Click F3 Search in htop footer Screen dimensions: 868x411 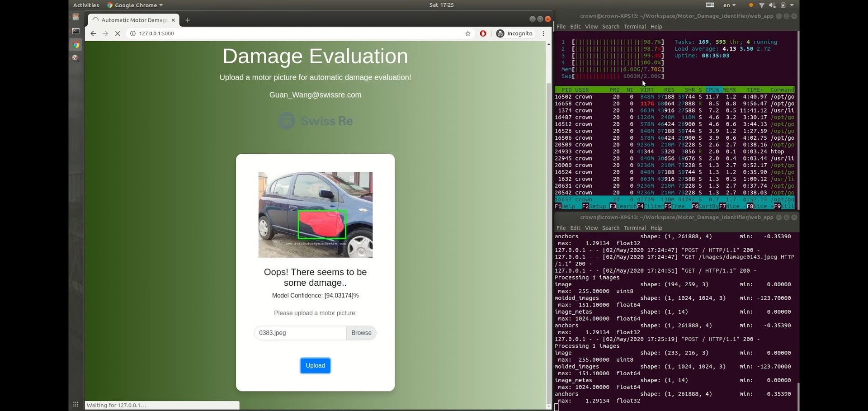(x=623, y=206)
